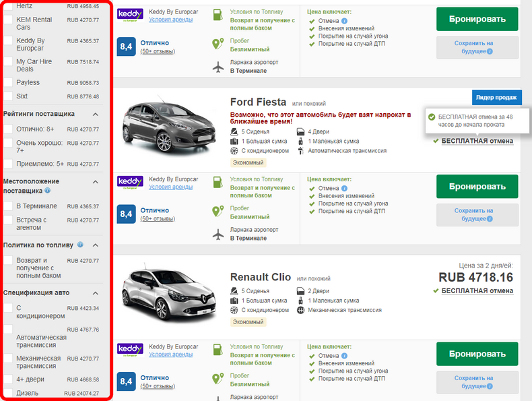Open '(50+ отзывы)' reviews for Ford Fiesta

pos(158,218)
